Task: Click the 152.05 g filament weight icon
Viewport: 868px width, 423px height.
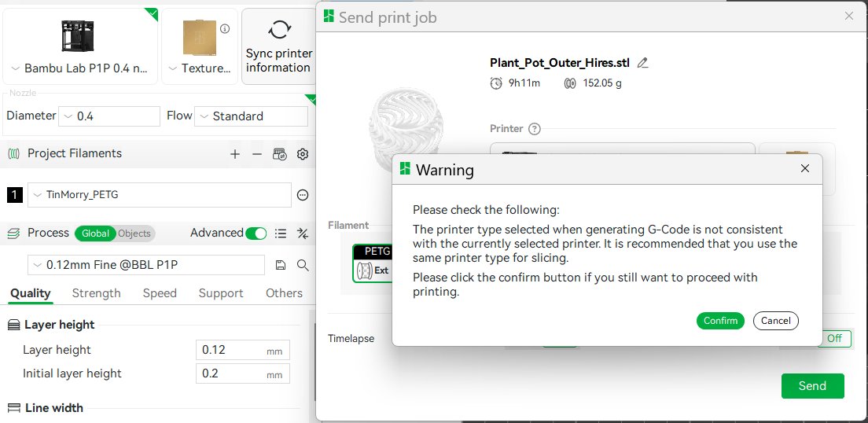Action: pyautogui.click(x=569, y=83)
